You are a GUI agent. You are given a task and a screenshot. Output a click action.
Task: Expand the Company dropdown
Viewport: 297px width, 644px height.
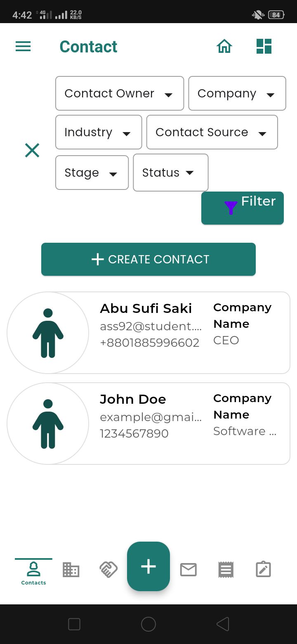(237, 93)
